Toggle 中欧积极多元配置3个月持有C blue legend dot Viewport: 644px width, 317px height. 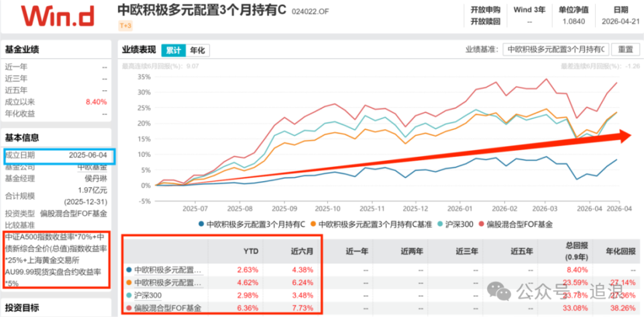[201, 225]
